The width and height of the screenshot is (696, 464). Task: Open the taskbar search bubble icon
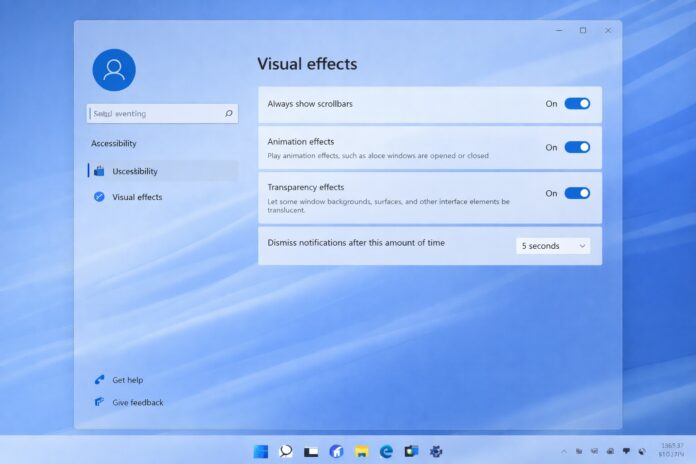point(286,452)
